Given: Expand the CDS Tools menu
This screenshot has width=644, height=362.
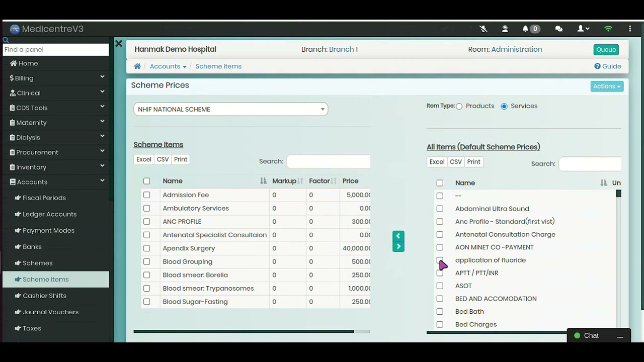Looking at the screenshot, I should coord(57,108).
